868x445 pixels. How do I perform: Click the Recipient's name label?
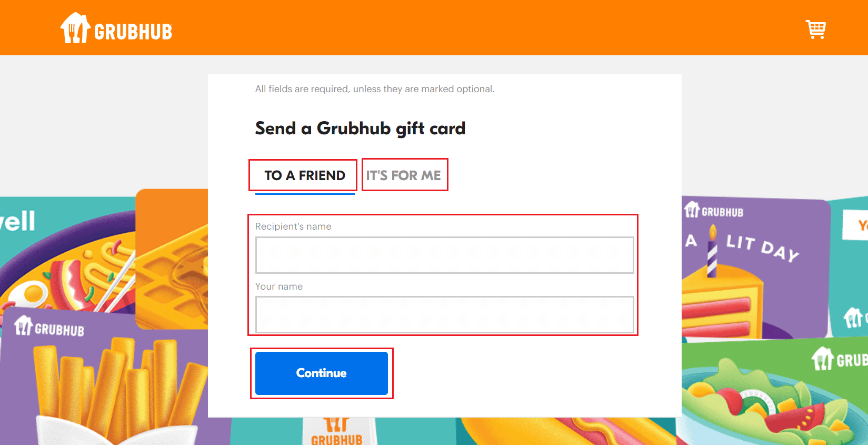(293, 226)
